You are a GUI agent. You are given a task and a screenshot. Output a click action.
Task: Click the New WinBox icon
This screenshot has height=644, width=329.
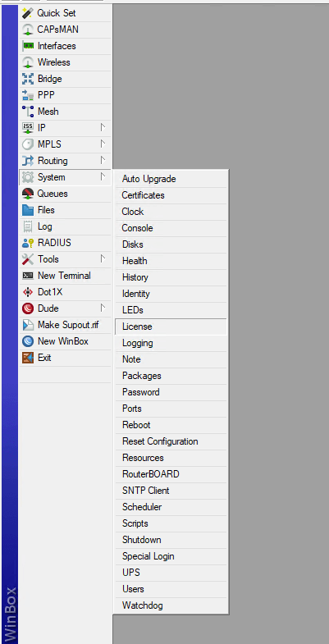pyautogui.click(x=28, y=342)
